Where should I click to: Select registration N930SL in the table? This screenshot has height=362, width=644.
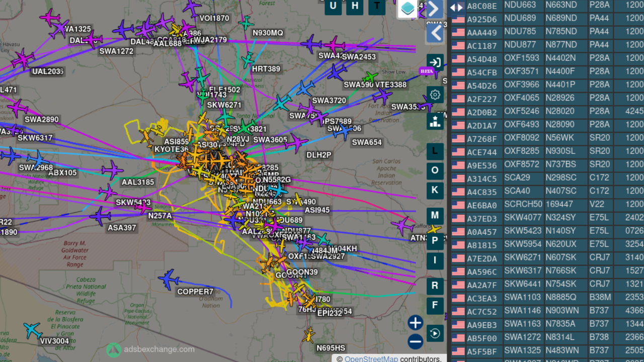tap(560, 151)
